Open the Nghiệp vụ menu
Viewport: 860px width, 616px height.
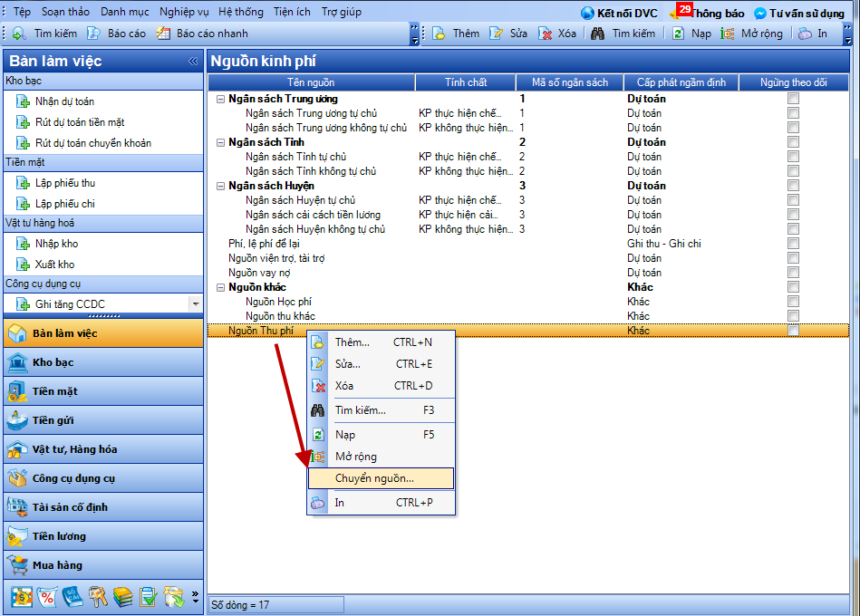click(184, 12)
